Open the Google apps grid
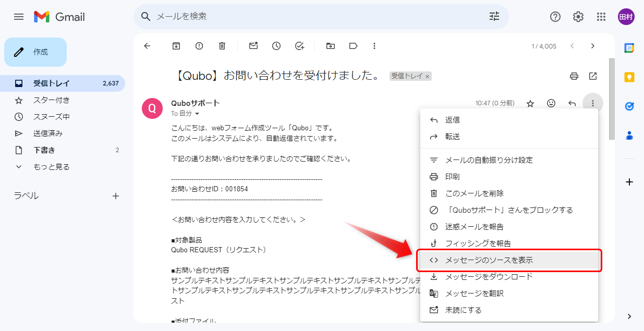644x331 pixels. 601,17
